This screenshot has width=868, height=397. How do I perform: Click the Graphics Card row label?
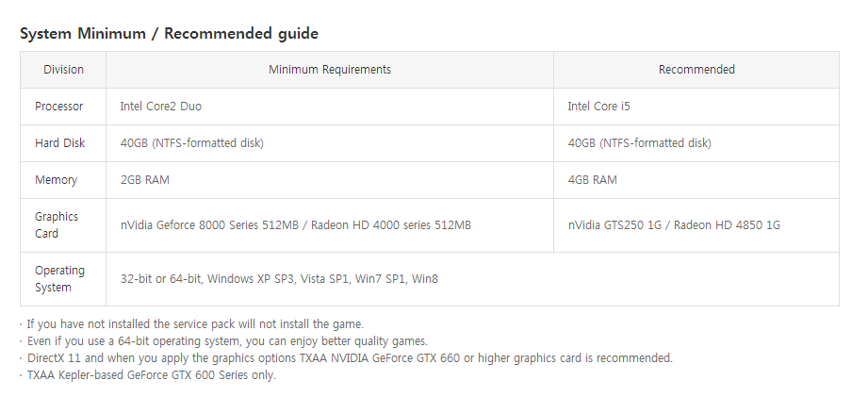(x=56, y=224)
